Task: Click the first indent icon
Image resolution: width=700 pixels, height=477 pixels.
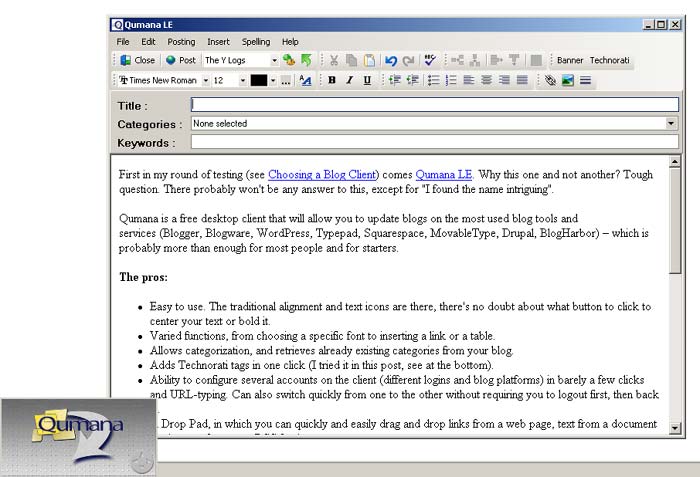Action: pos(395,80)
